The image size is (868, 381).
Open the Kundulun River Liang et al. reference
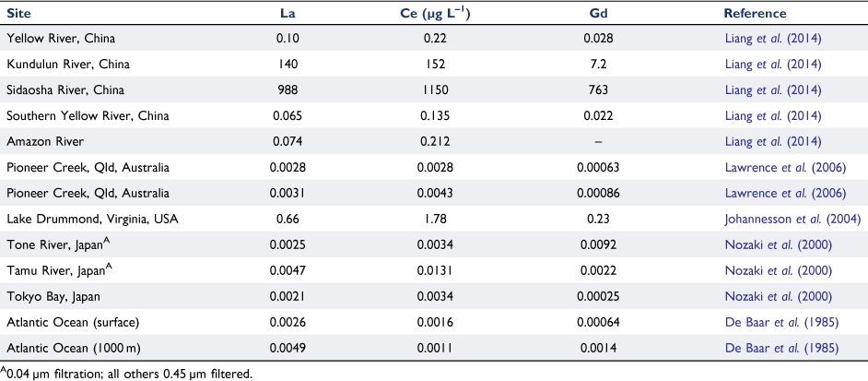[x=773, y=65]
